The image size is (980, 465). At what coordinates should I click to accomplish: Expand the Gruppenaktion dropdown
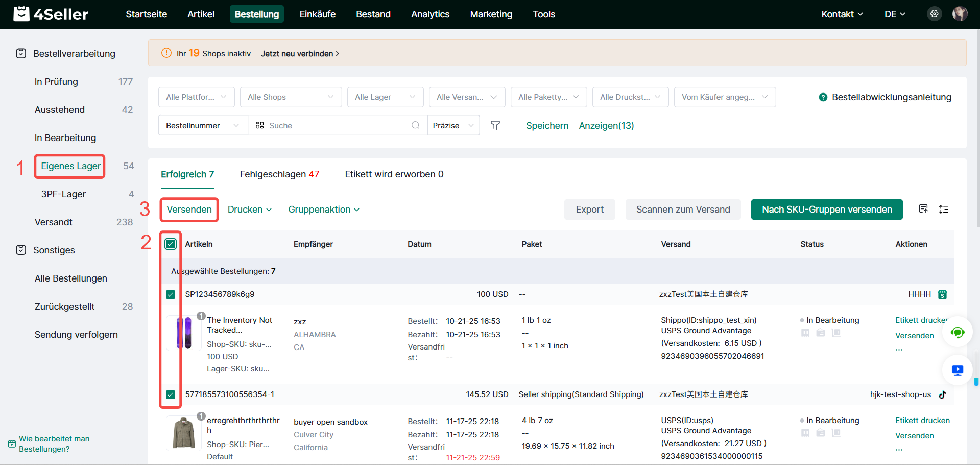click(x=323, y=210)
